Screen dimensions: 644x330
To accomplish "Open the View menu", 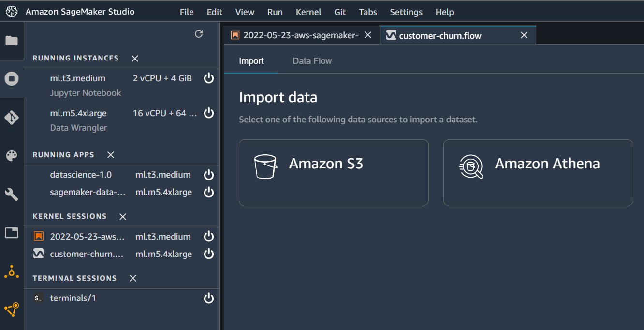I will 245,12.
